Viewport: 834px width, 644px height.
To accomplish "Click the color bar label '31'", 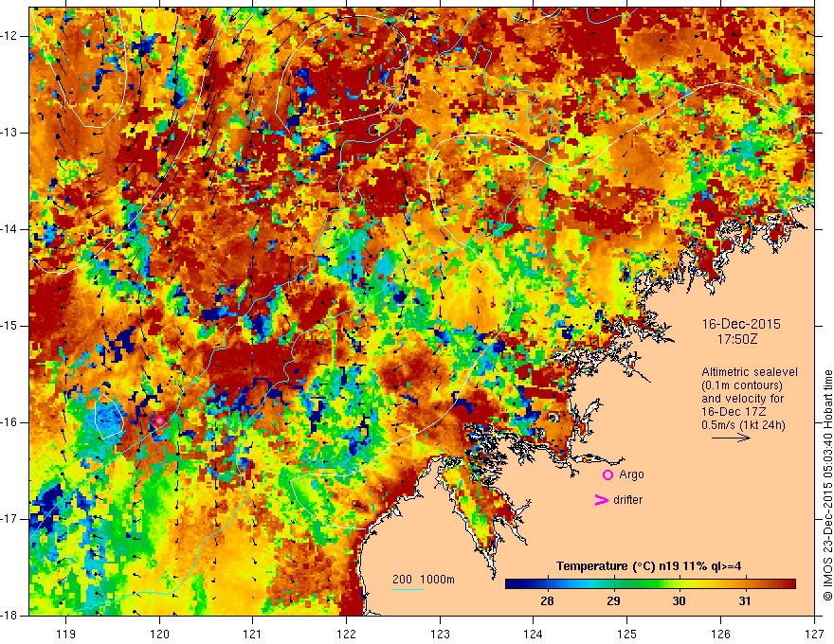I will click(x=745, y=601).
